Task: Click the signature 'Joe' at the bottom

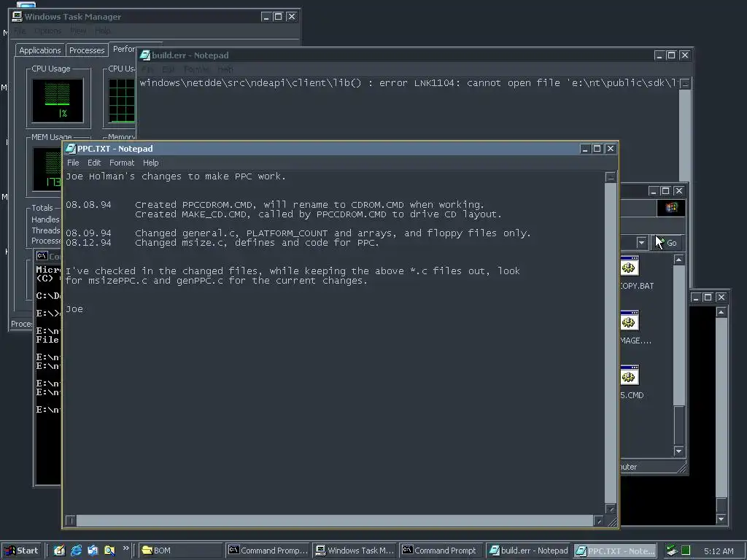Action: [x=74, y=309]
